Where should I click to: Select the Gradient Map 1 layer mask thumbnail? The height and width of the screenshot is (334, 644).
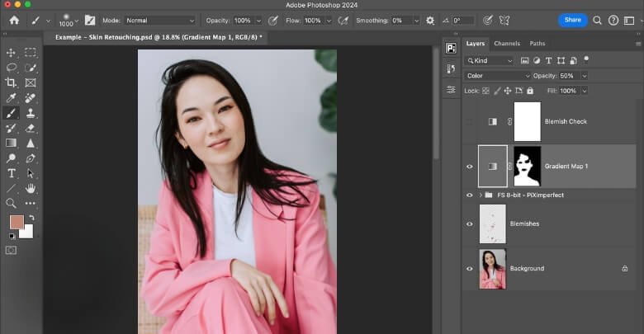527,166
